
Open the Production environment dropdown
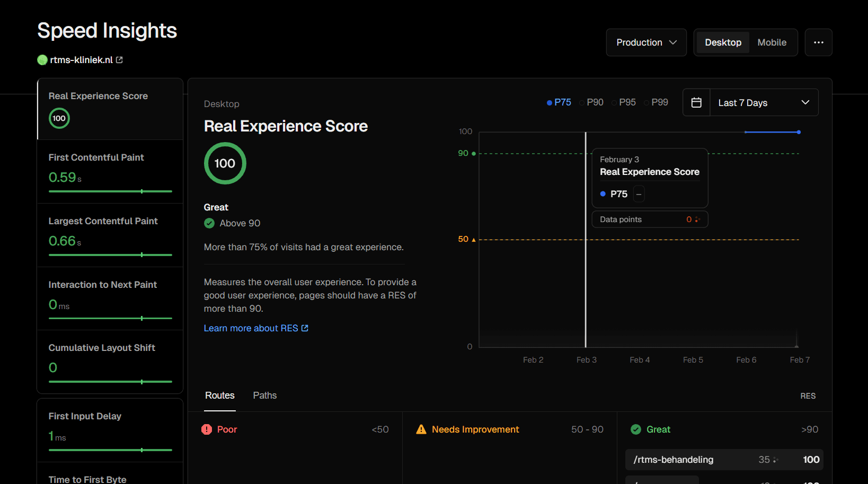[646, 42]
